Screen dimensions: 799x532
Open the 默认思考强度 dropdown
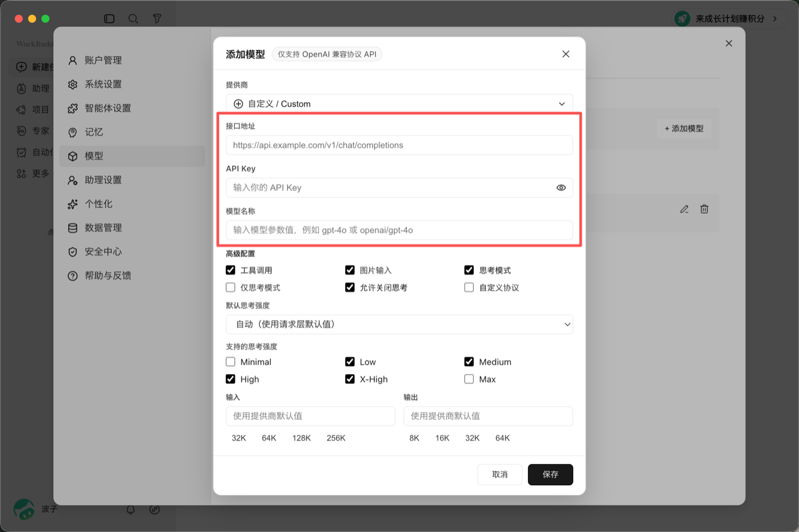(399, 324)
